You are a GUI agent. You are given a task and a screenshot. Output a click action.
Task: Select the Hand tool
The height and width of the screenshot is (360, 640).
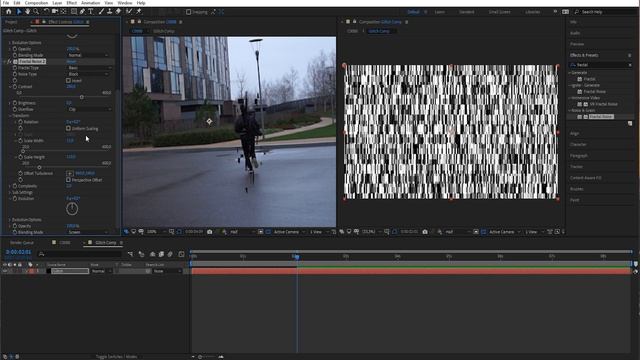(27, 11)
